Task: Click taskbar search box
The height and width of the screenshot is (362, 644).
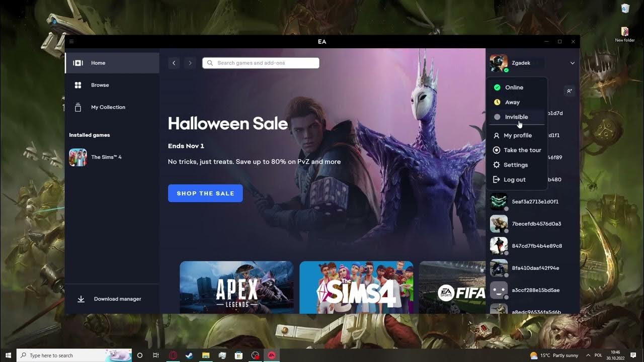Action: 74,355
